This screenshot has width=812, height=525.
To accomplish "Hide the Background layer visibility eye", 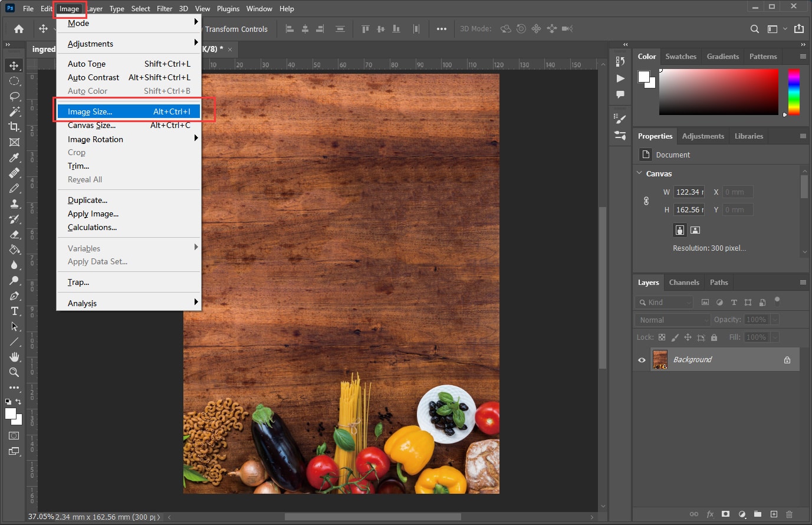I will (642, 360).
